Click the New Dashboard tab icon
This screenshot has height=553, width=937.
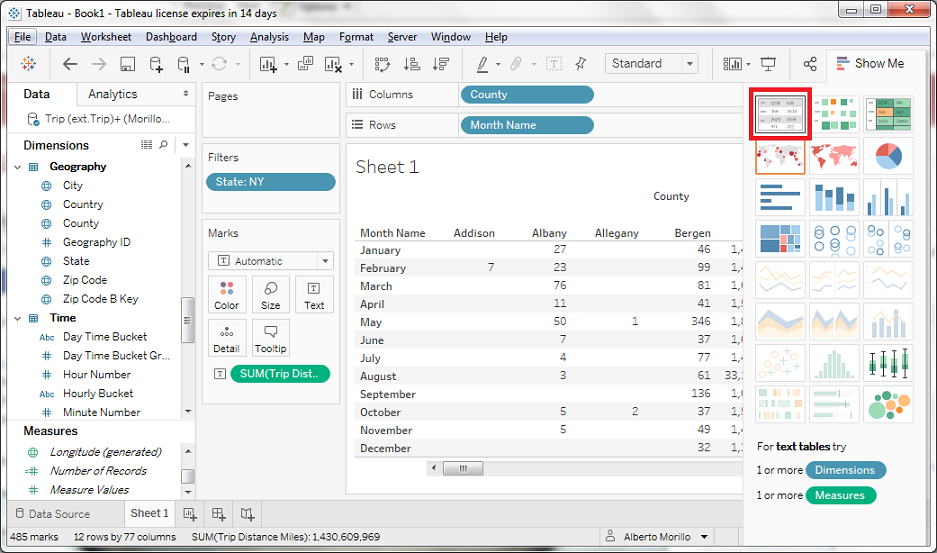tap(219, 514)
